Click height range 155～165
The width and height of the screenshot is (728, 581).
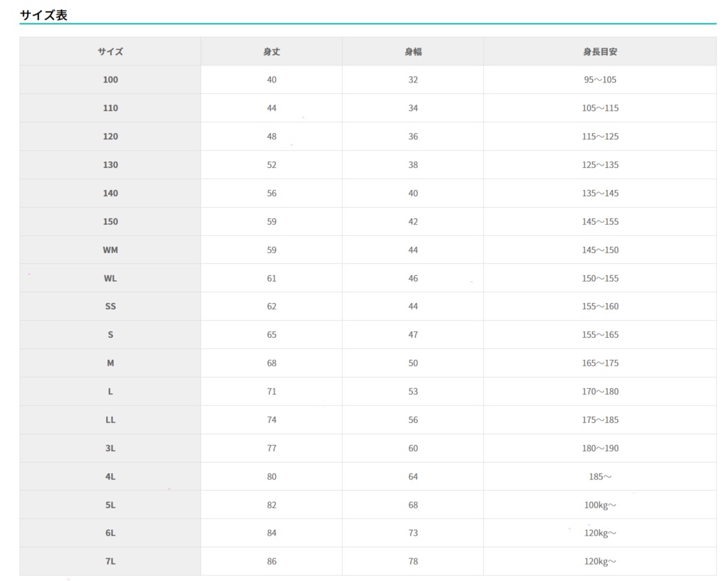600,335
